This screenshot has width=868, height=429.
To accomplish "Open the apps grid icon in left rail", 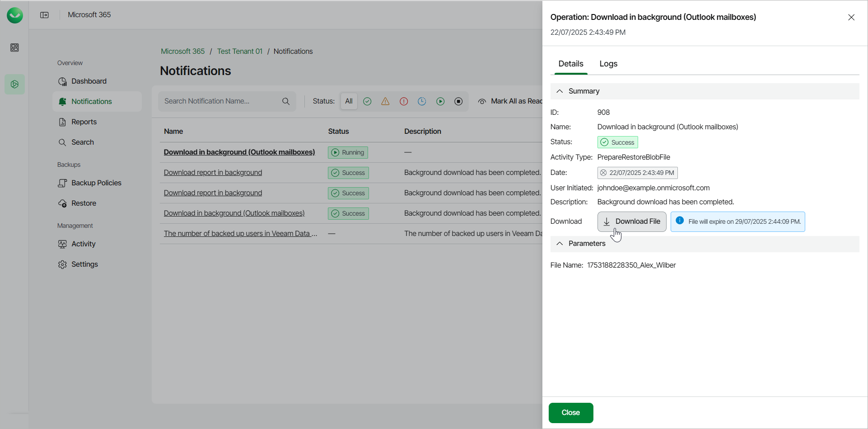I will [x=14, y=47].
